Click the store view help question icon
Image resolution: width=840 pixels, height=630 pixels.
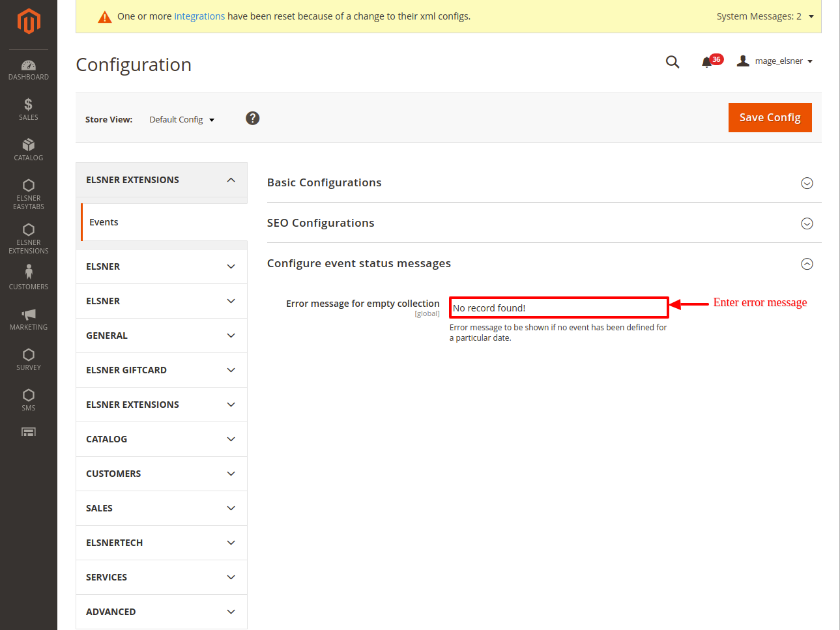coord(253,118)
